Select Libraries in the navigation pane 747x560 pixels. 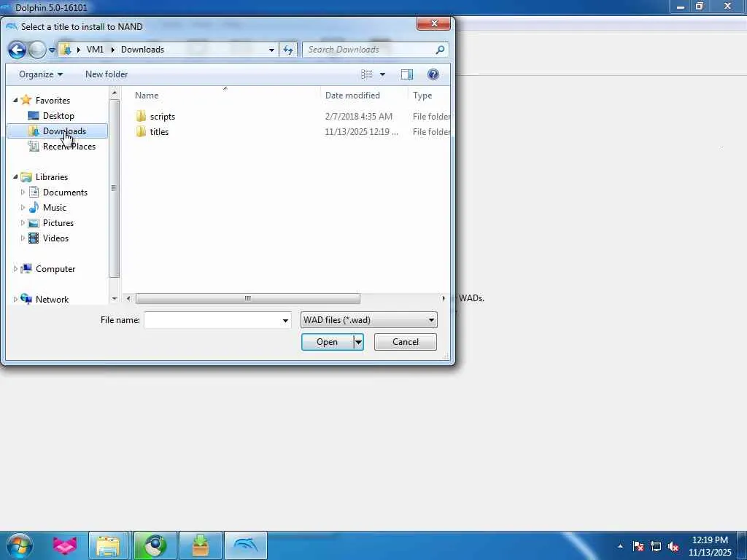click(52, 176)
